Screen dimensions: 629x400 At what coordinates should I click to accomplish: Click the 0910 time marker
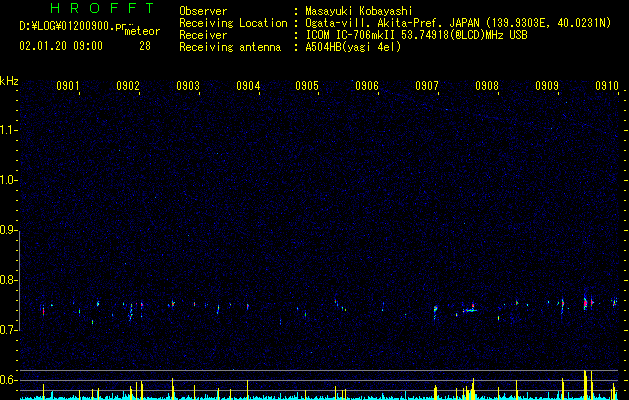pyautogui.click(x=607, y=86)
